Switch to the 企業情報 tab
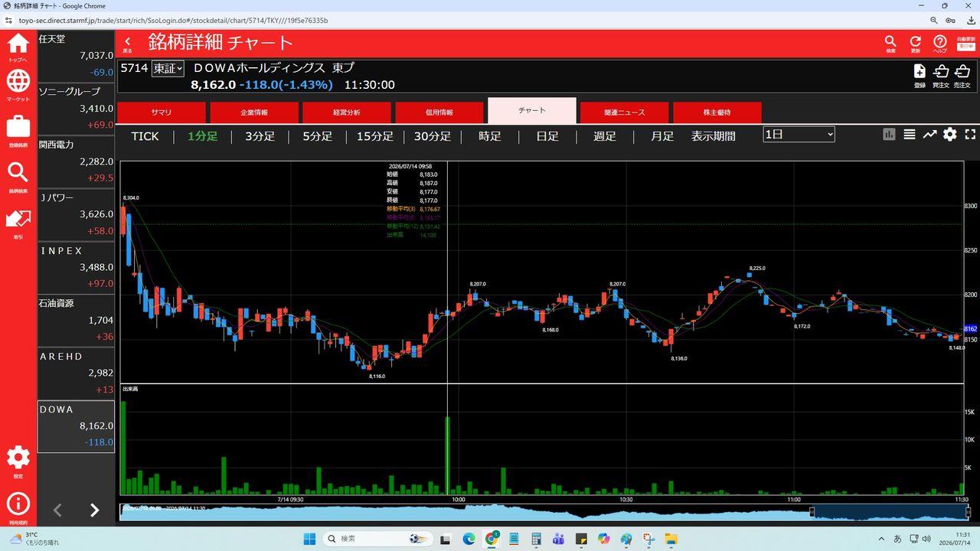Image resolution: width=980 pixels, height=551 pixels. (254, 112)
